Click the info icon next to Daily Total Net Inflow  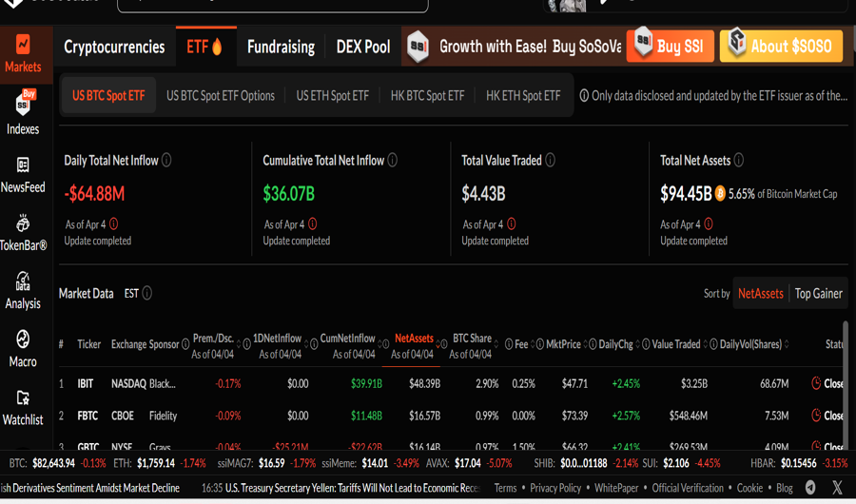166,161
